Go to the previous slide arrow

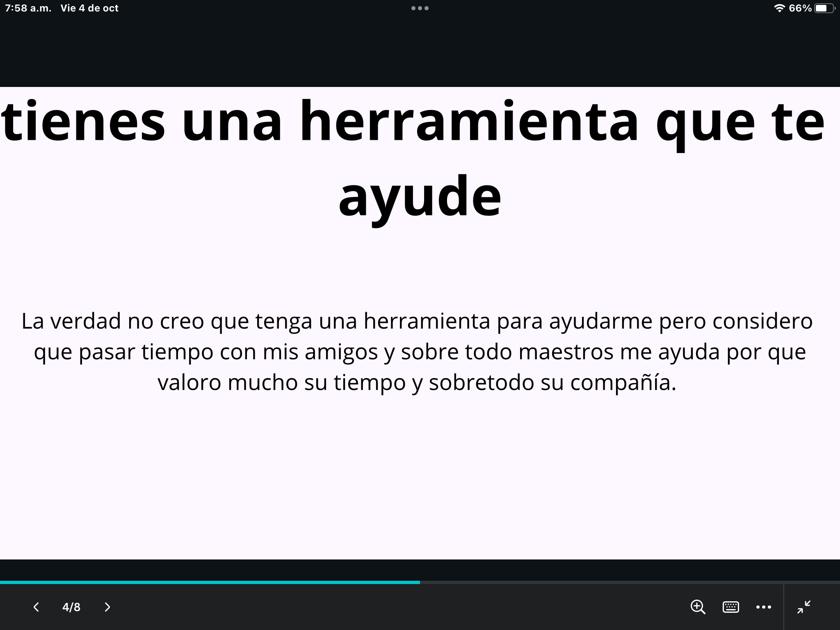pos(36,607)
